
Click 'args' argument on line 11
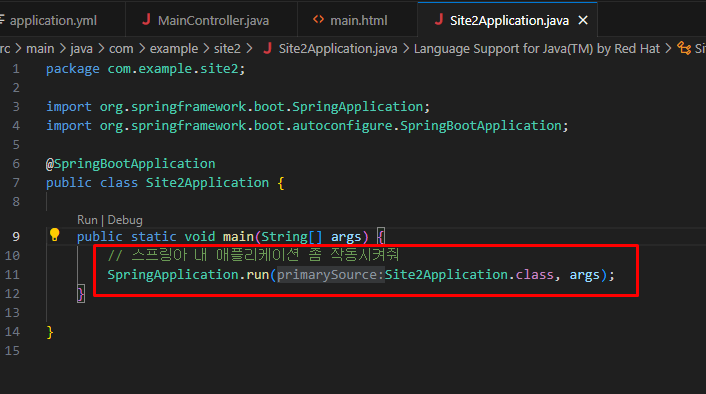pyautogui.click(x=584, y=275)
